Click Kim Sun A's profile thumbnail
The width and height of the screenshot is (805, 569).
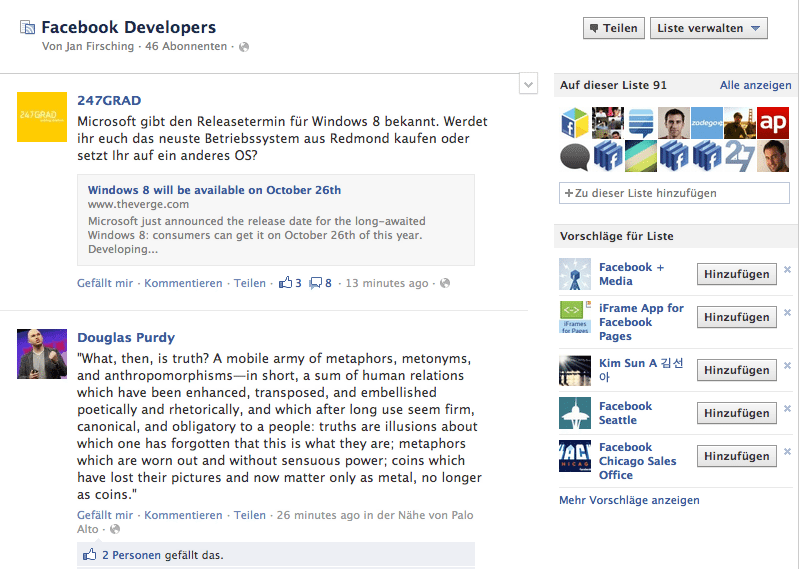coord(575,370)
